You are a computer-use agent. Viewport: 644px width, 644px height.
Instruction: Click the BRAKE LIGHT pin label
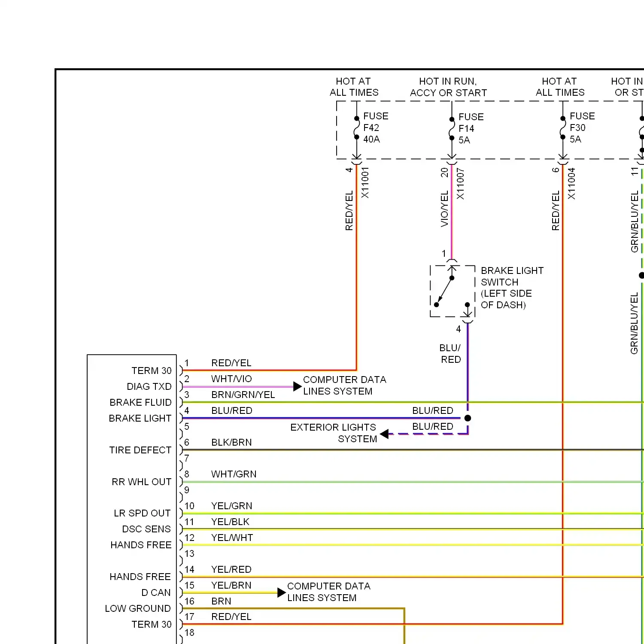[140, 418]
